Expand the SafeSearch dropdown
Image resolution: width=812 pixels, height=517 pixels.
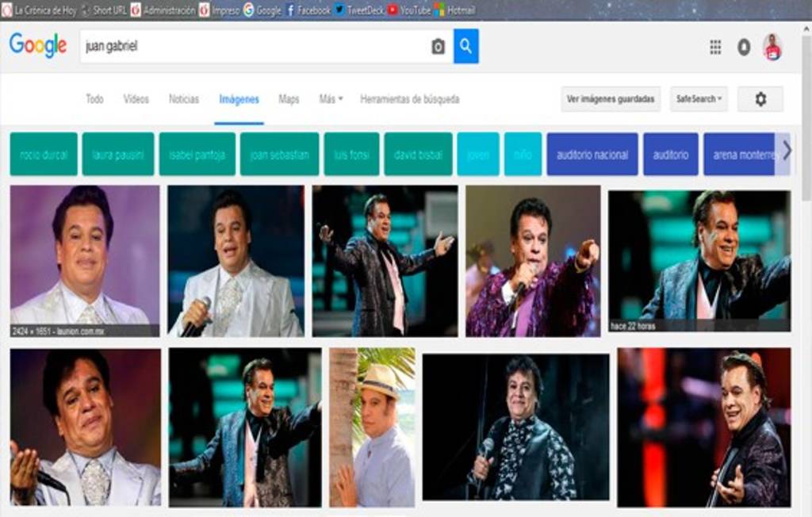[x=699, y=99]
